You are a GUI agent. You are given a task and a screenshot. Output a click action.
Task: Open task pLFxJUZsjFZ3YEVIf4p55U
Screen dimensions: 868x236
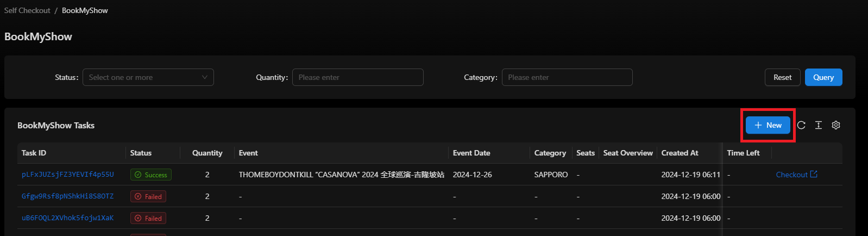tap(68, 175)
